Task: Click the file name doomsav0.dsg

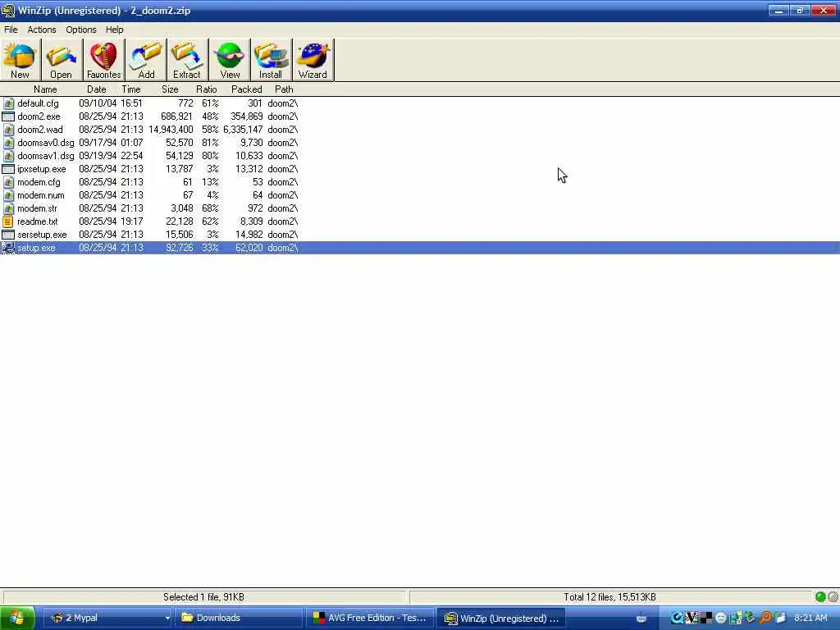Action: (46, 143)
